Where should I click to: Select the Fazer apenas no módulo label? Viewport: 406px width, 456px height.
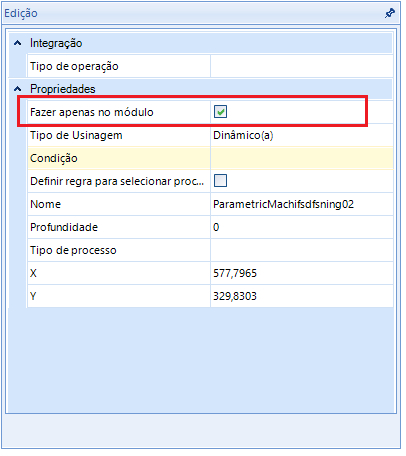point(93,113)
